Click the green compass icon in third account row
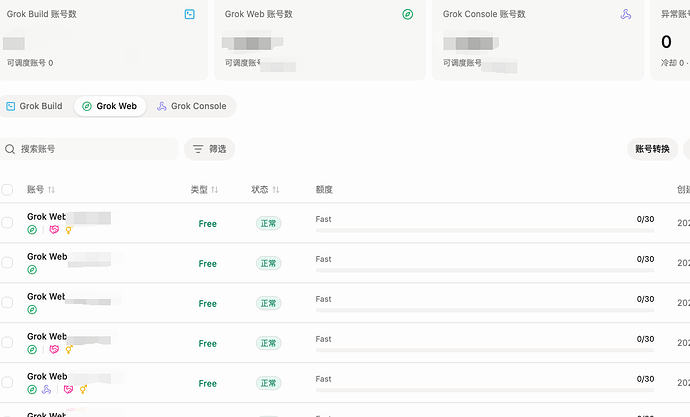 pyautogui.click(x=32, y=310)
